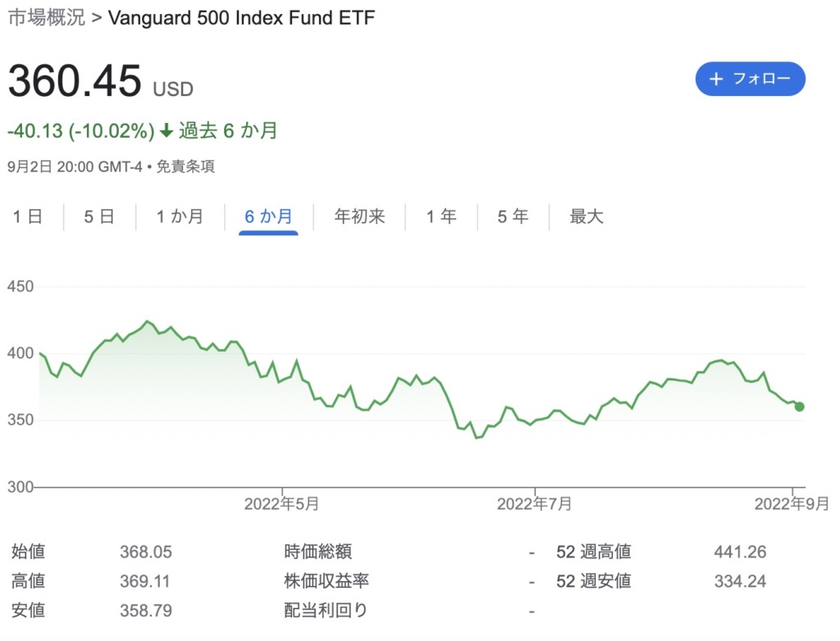
Task: Click the Vanguard 500 Index Fund ETF title
Action: click(x=242, y=18)
